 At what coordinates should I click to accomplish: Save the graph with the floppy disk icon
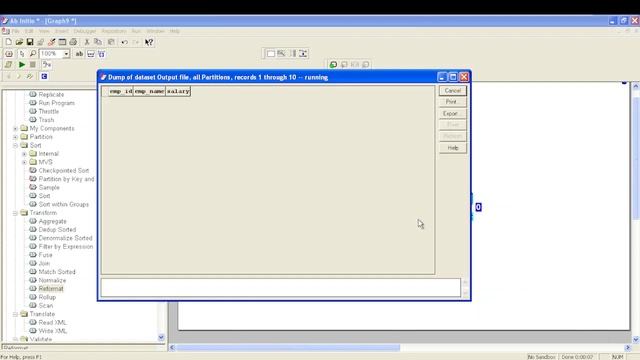30,42
